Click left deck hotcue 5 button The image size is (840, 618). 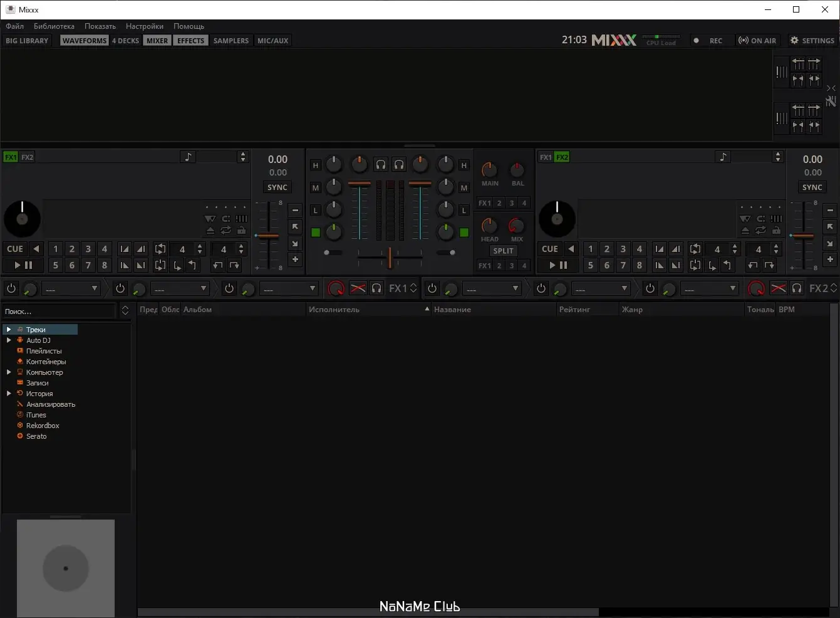56,265
